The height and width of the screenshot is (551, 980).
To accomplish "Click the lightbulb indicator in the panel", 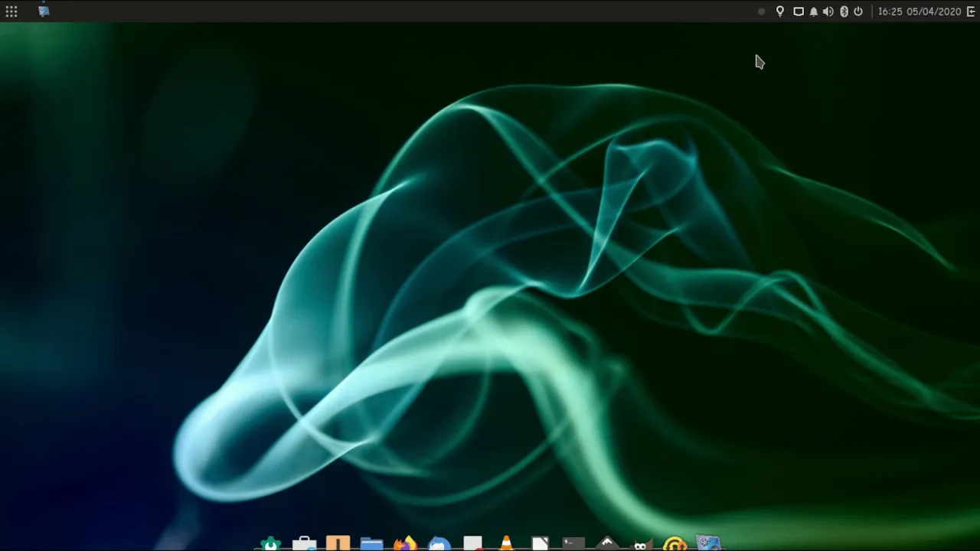I will (x=780, y=11).
